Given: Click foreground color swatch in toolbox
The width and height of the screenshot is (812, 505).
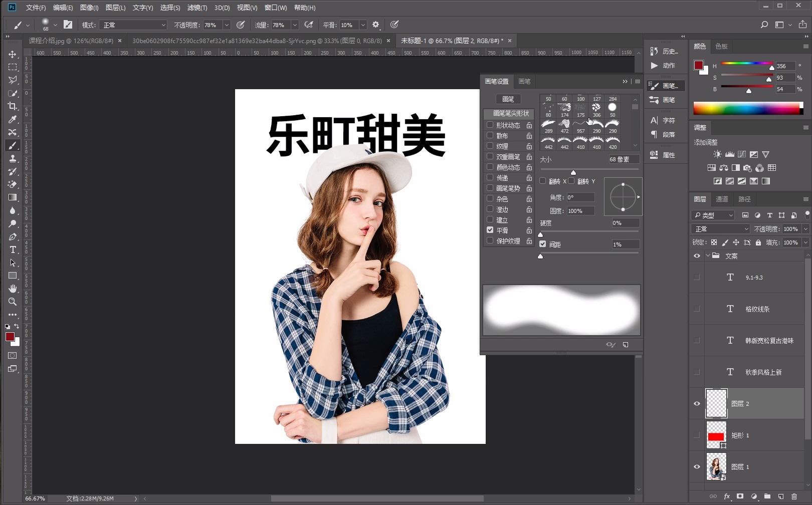Looking at the screenshot, I should click(x=10, y=337).
